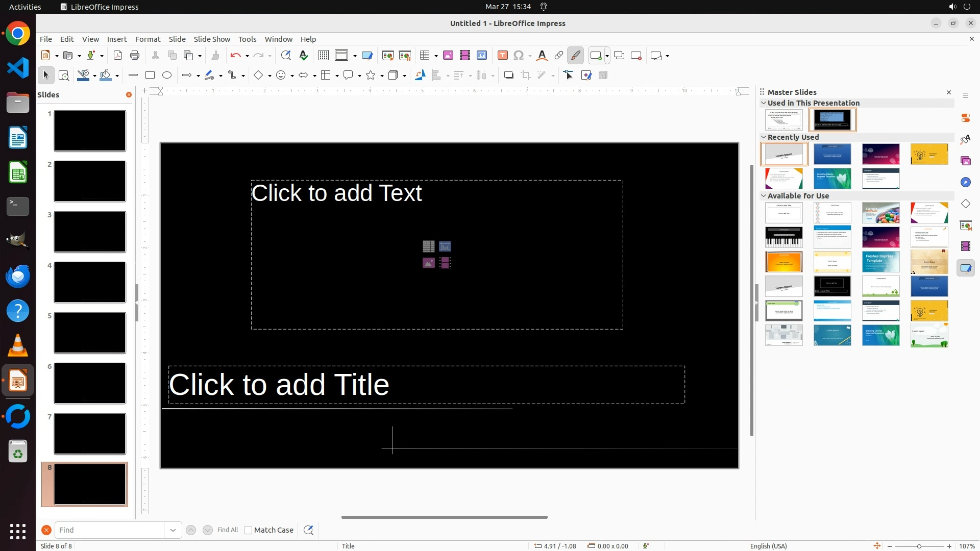Open the Slide Show menu
Screen dimensions: 980x551
coord(212,39)
